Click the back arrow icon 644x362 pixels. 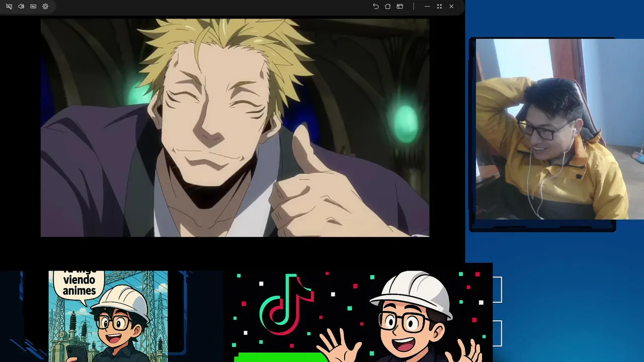pyautogui.click(x=375, y=7)
